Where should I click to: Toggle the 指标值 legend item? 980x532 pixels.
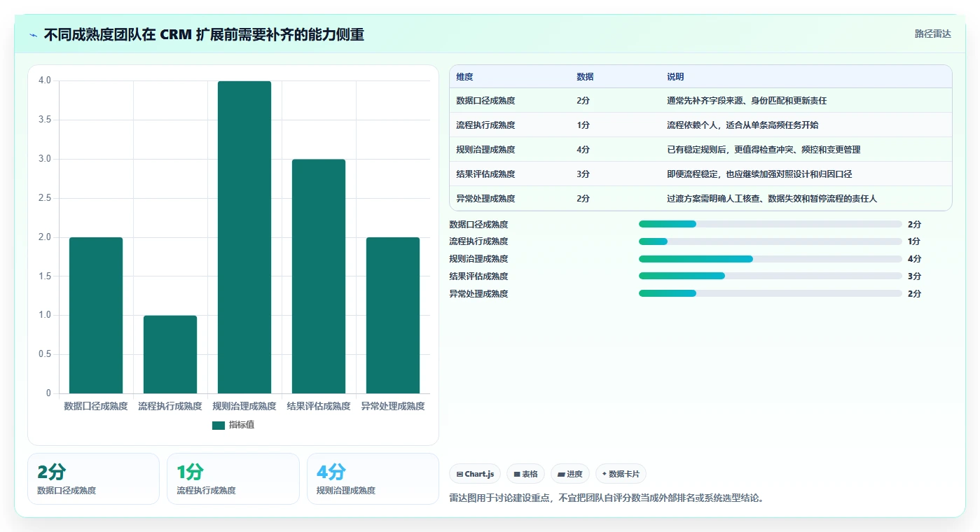pyautogui.click(x=233, y=425)
